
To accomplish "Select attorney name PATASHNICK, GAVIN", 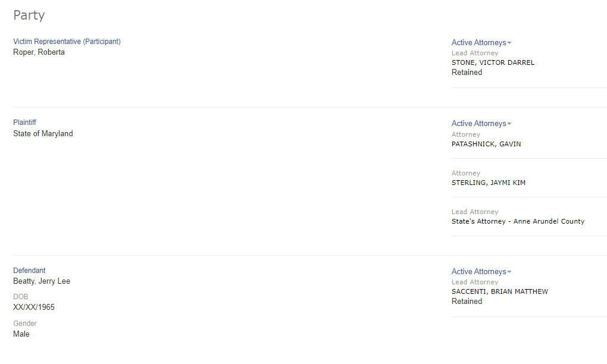I will click(x=486, y=144).
